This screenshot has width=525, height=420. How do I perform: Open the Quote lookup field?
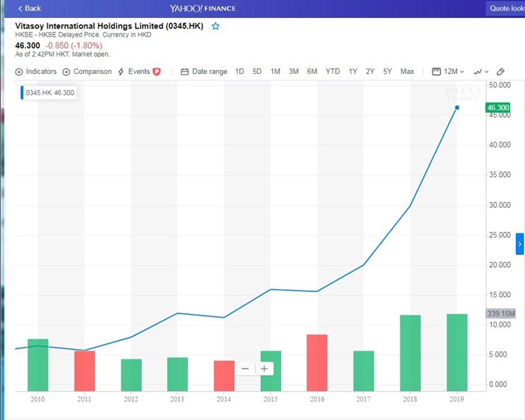[x=506, y=8]
